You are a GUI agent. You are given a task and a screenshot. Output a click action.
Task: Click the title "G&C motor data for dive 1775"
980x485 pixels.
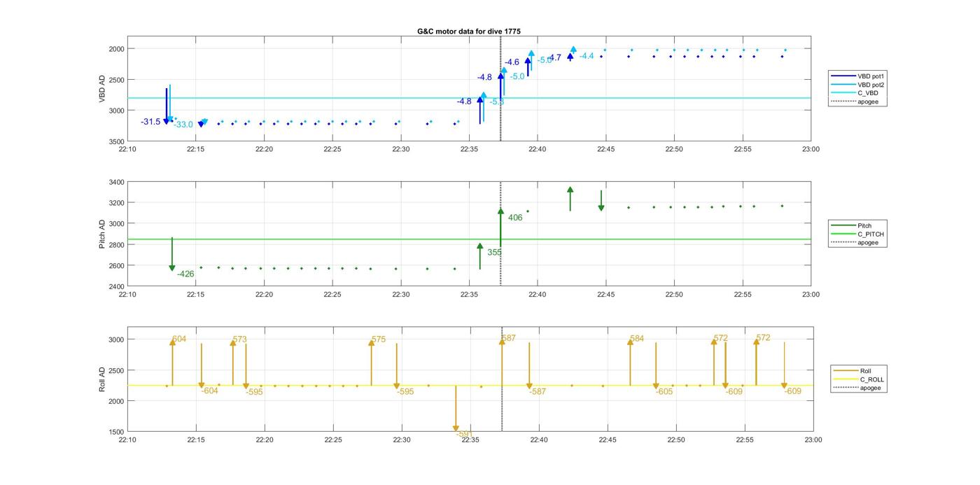click(x=468, y=31)
